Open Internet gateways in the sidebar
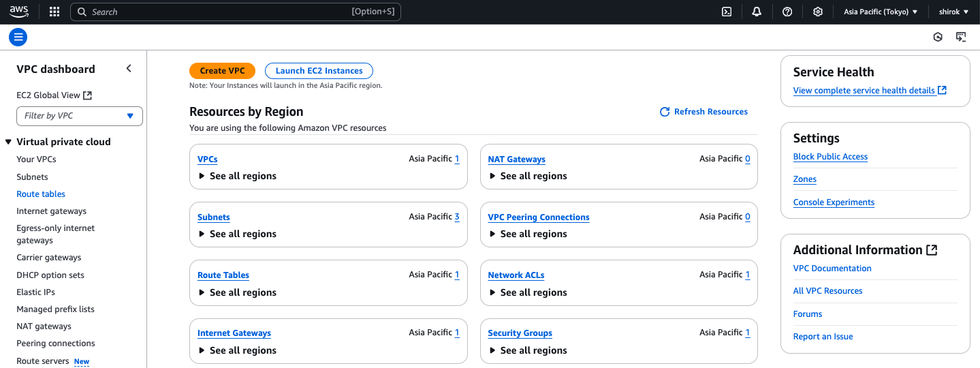Viewport: 980px width, 368px height. click(51, 211)
